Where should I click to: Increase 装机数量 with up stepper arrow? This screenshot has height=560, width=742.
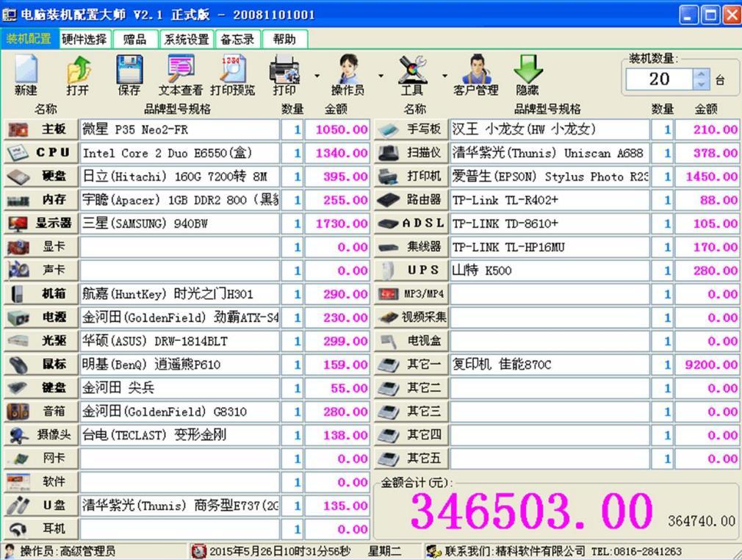(702, 73)
